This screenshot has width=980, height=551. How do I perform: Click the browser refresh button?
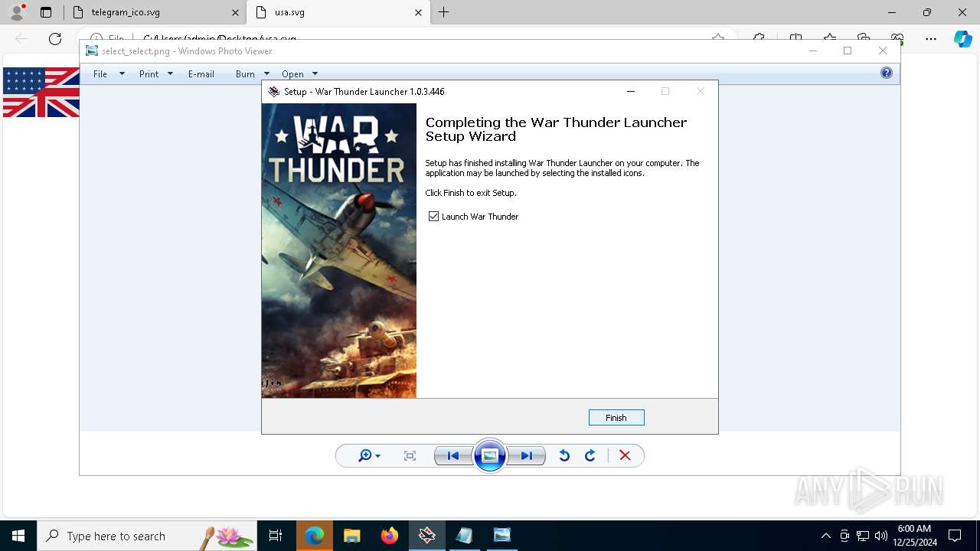pyautogui.click(x=55, y=38)
